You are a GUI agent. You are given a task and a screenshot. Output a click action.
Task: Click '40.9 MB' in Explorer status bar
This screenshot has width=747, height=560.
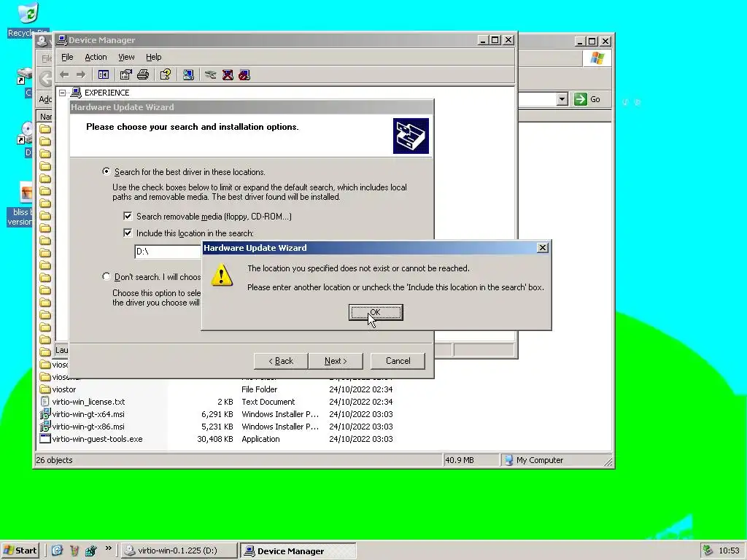(x=460, y=460)
